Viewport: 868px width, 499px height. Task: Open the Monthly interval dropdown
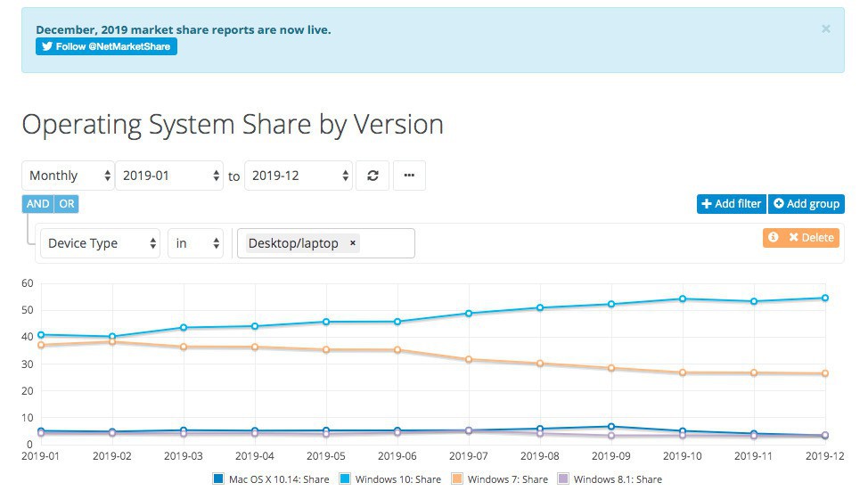(69, 176)
